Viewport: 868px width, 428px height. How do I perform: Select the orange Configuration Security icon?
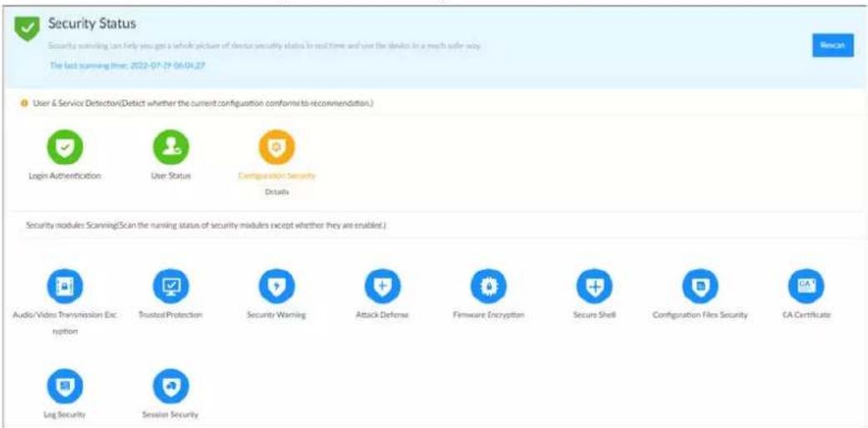[x=277, y=147]
